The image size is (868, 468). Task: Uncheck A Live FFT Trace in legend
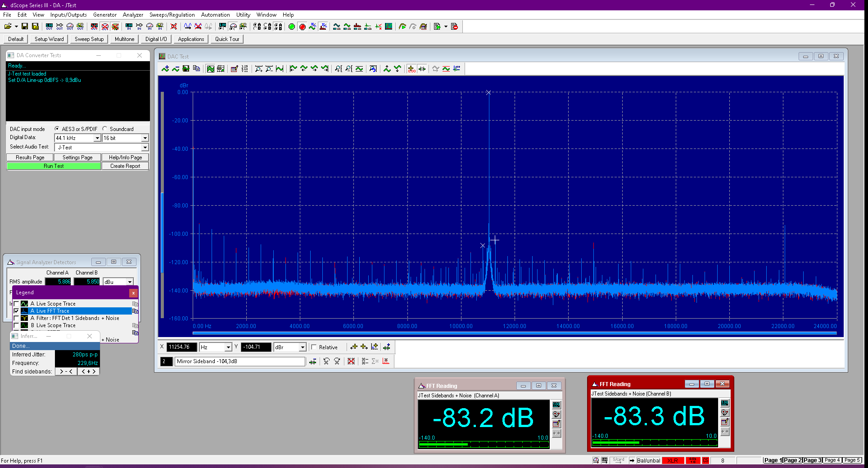(x=17, y=311)
